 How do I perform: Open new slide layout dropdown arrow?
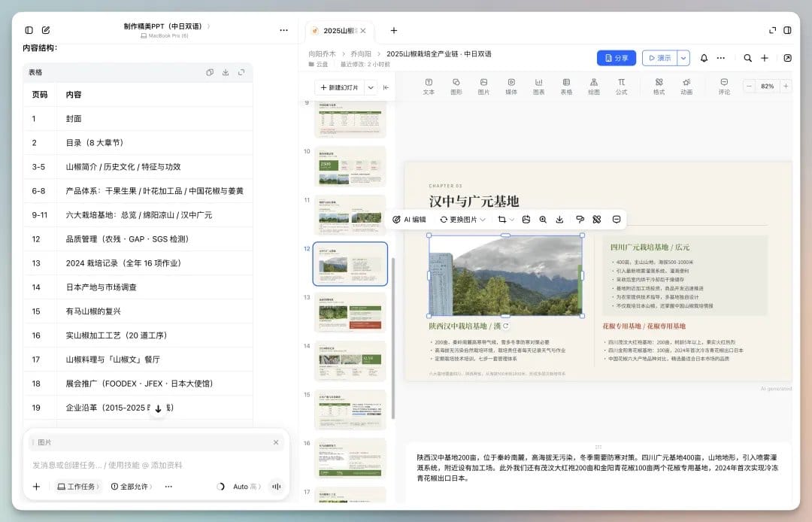click(371, 87)
